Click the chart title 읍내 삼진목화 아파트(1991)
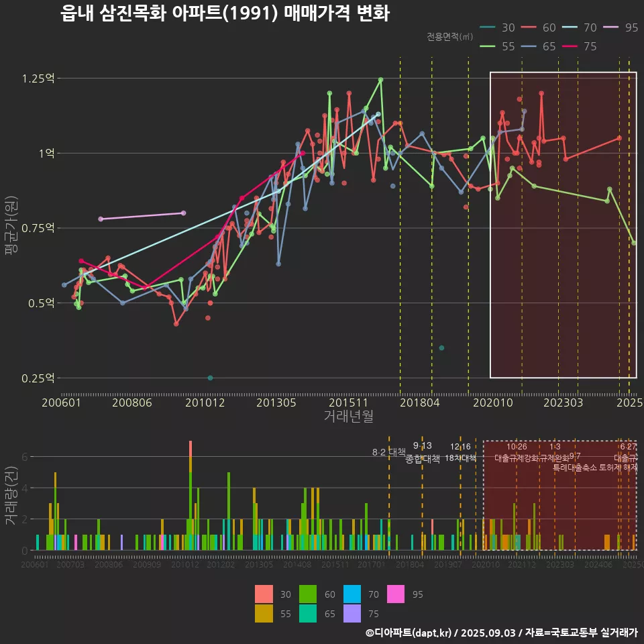The height and width of the screenshot is (644, 644). tap(225, 13)
